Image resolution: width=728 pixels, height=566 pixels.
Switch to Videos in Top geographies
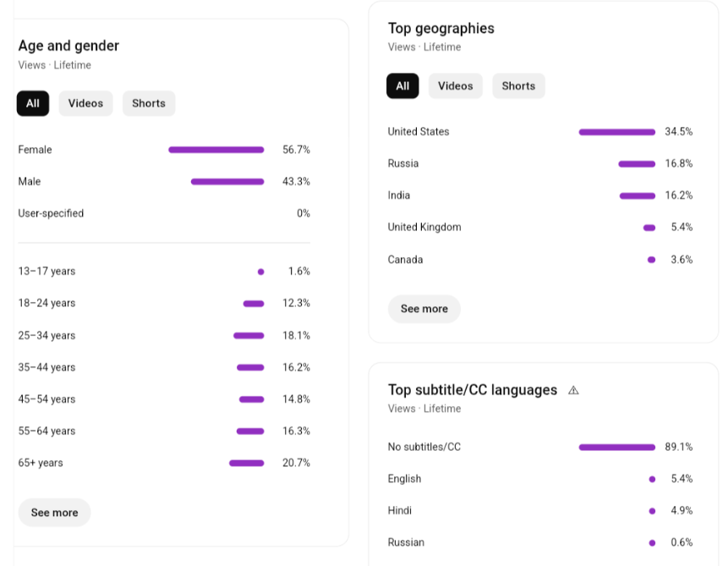pyautogui.click(x=456, y=85)
